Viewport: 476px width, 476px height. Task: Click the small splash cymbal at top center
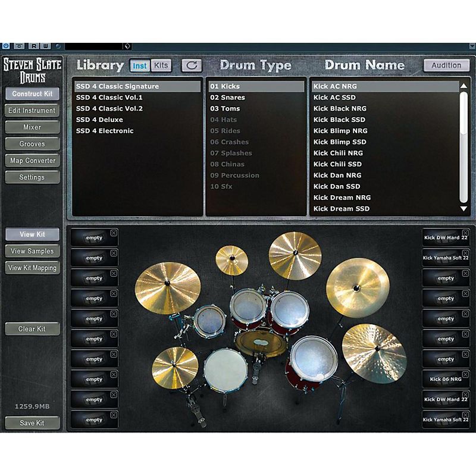tap(231, 260)
